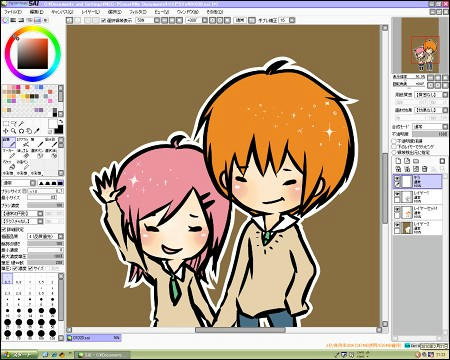Viewport: 450px width, 360px height.
Task: Choose the Bucket fill tool
Action: [9, 164]
